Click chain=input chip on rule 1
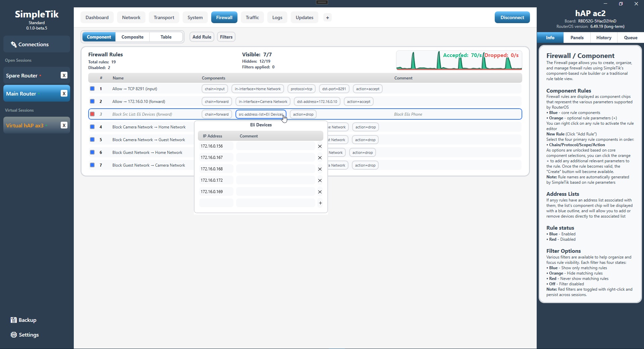The image size is (644, 349). pos(215,89)
